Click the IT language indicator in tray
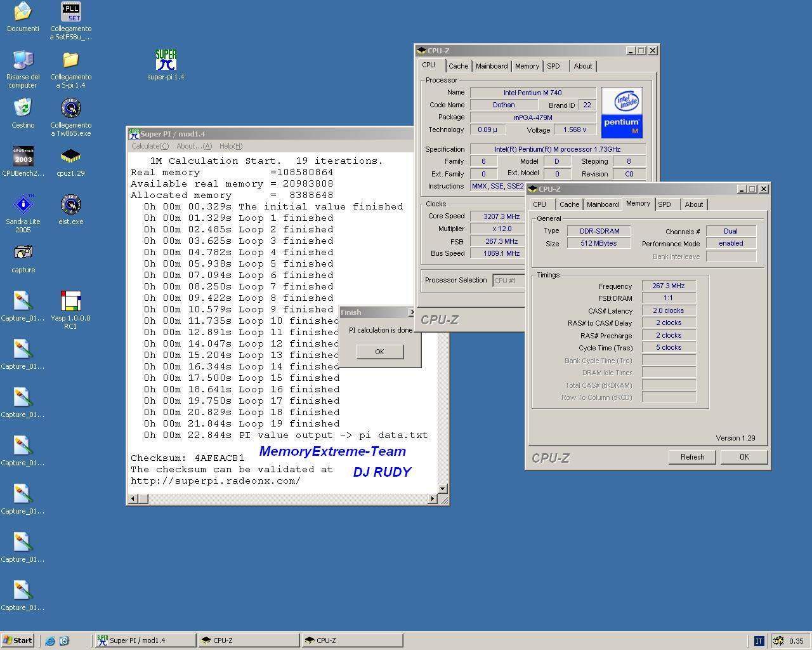The height and width of the screenshot is (650, 812). (759, 641)
